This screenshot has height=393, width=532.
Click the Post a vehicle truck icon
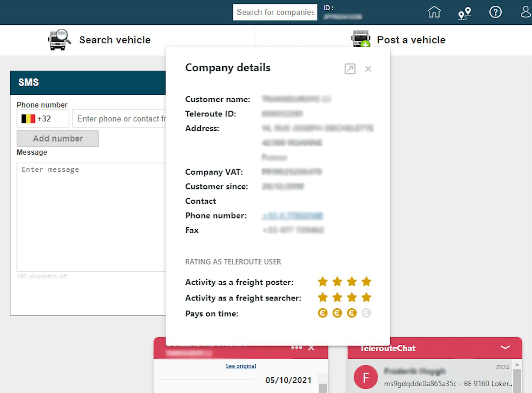coord(360,39)
